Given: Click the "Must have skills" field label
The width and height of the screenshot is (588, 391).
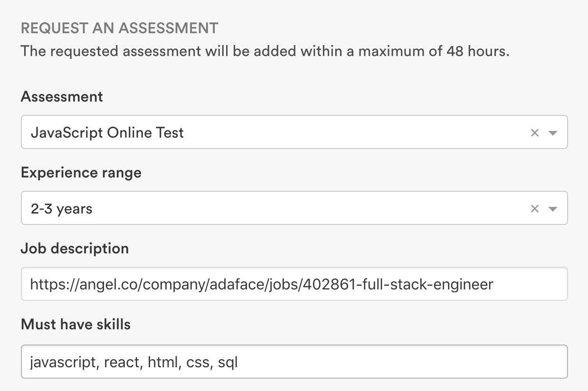Looking at the screenshot, I should click(76, 325).
